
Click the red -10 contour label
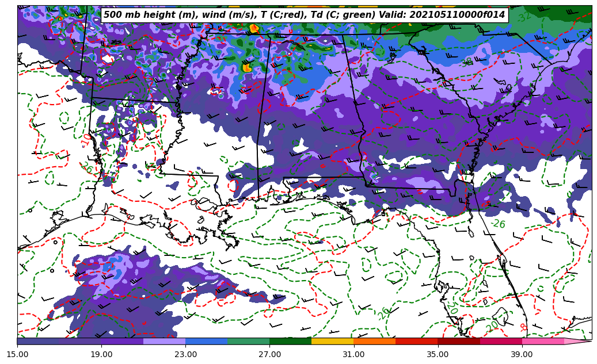(86, 140)
